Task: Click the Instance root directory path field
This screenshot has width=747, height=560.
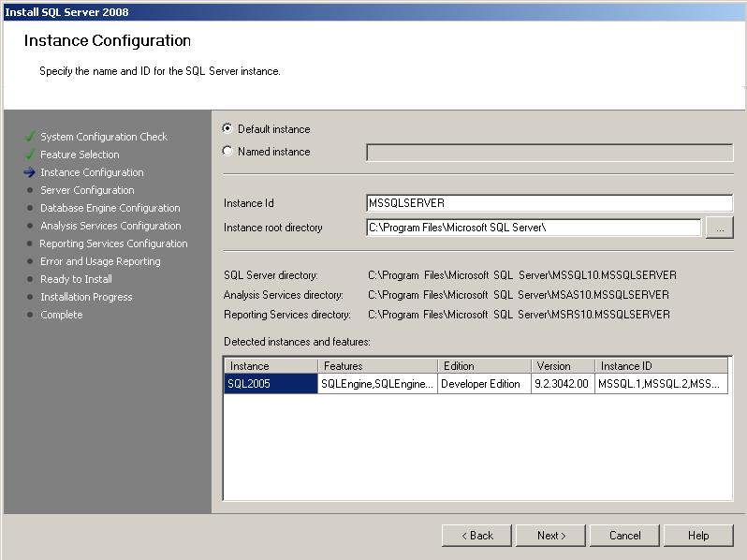Action: point(534,228)
